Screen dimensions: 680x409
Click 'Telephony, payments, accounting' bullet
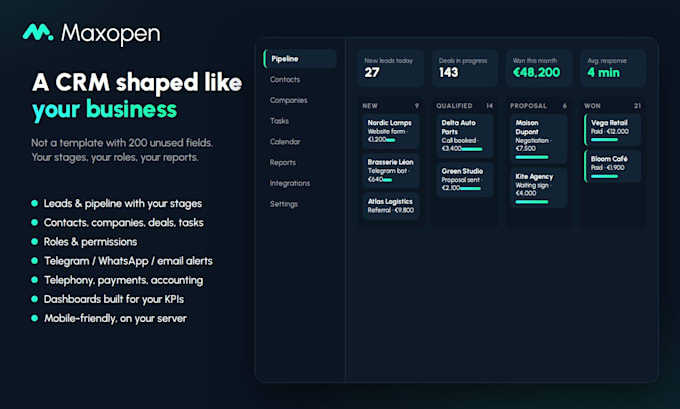tap(123, 280)
